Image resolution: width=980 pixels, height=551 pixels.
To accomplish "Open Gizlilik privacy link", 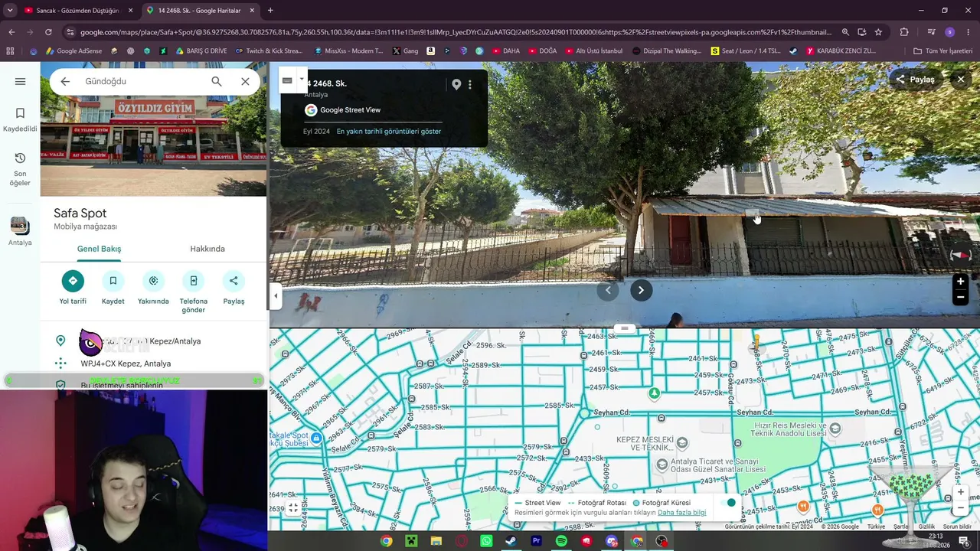I will (926, 527).
